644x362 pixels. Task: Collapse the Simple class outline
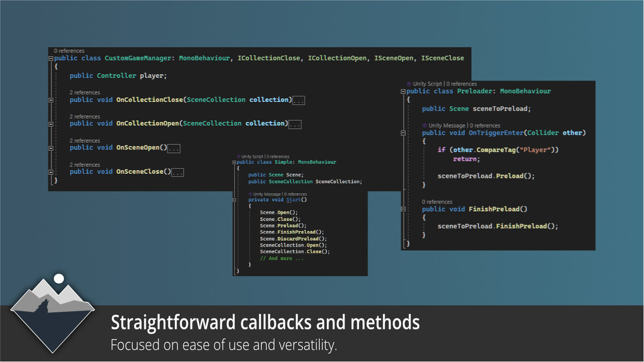coord(235,162)
